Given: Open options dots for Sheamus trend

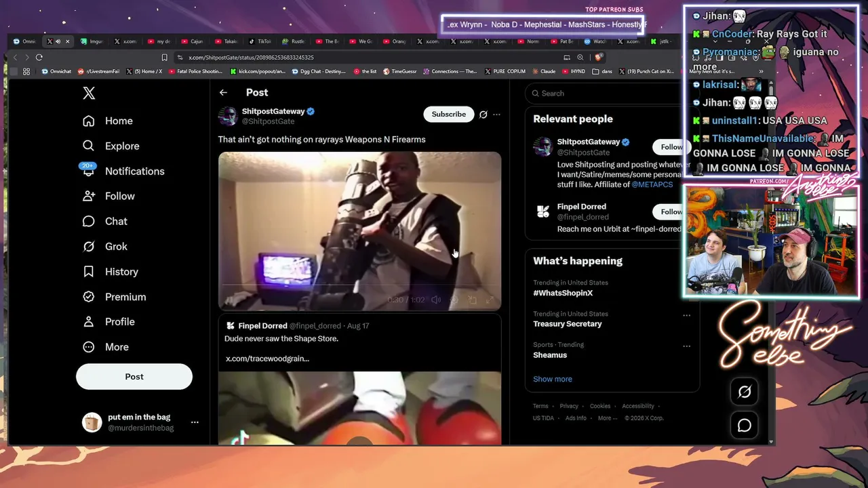Looking at the screenshot, I should coord(686,346).
